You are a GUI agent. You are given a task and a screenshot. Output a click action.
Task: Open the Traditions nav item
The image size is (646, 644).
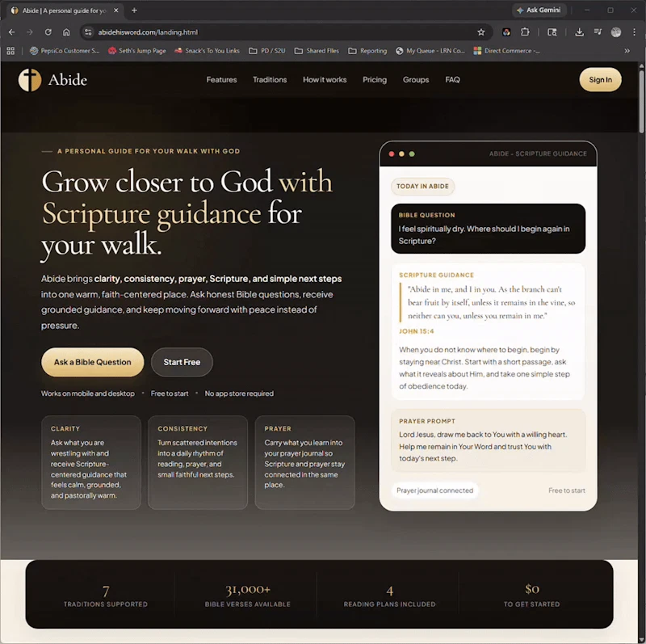[x=270, y=79]
